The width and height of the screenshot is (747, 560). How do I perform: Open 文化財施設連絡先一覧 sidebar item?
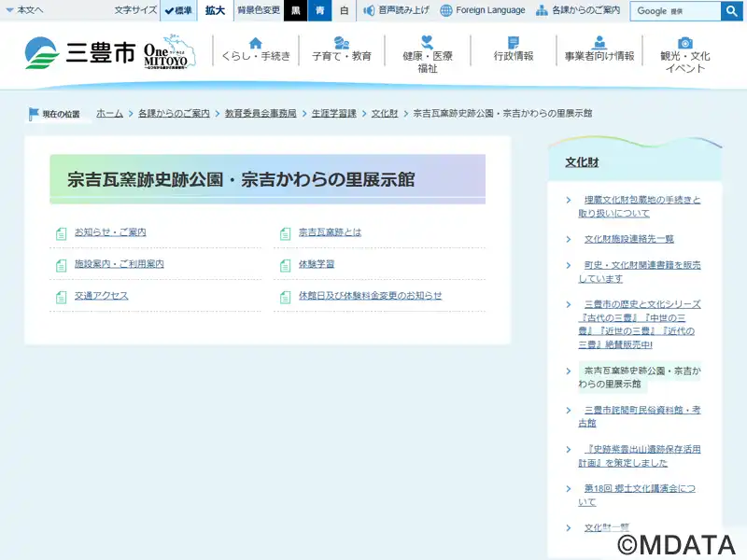(628, 239)
